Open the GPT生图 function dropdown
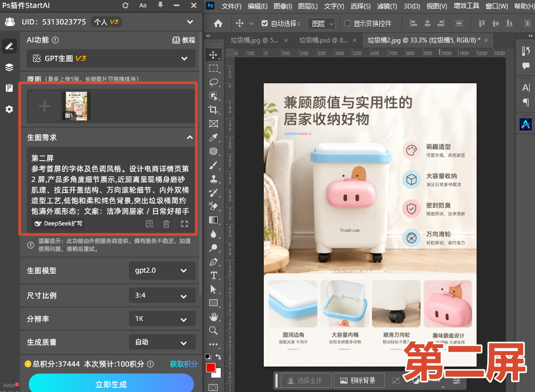The image size is (535, 392). pyautogui.click(x=111, y=58)
